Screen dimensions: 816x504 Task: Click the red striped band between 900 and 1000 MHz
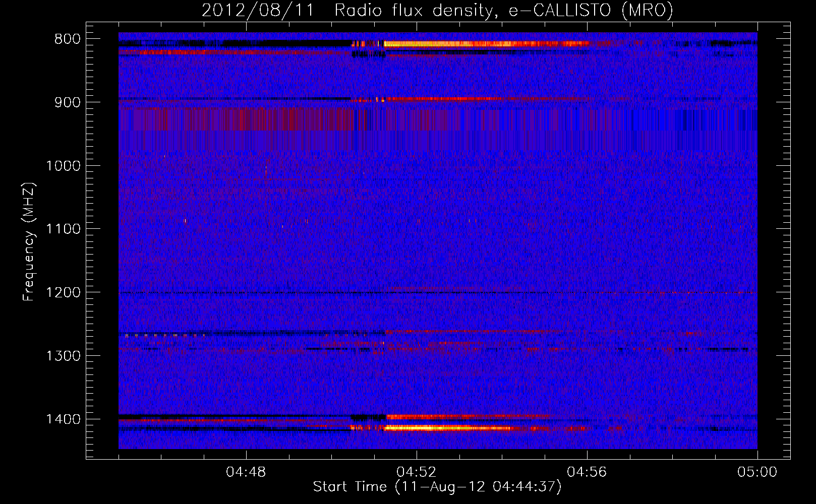236,119
